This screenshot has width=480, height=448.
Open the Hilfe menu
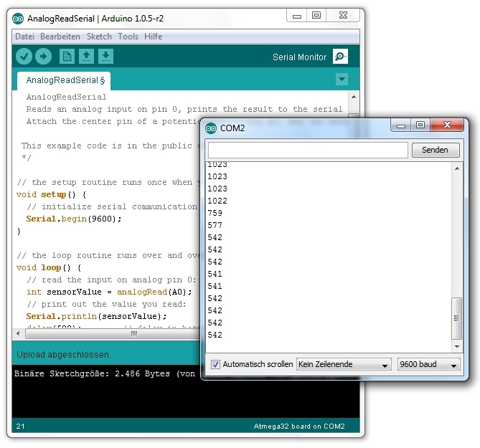point(153,37)
